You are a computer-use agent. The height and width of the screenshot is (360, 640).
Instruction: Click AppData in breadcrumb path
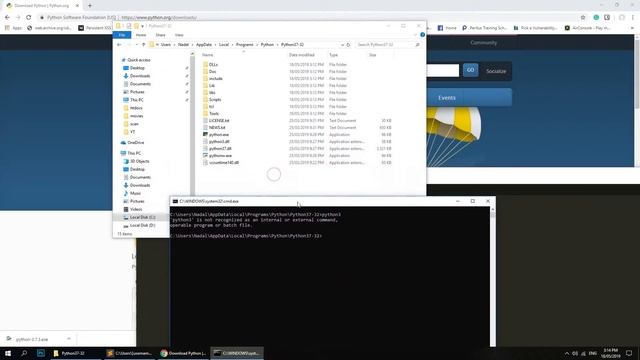click(x=204, y=44)
